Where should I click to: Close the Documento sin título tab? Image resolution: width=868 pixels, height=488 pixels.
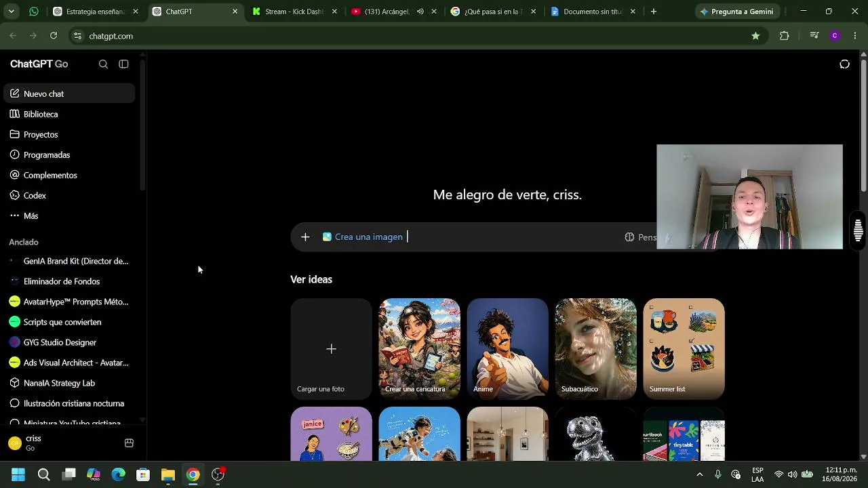(x=633, y=12)
